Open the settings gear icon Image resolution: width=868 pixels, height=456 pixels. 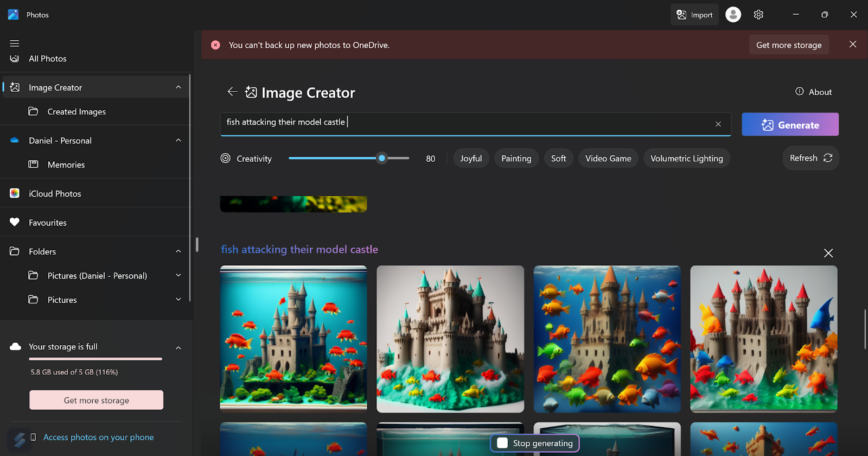pyautogui.click(x=758, y=15)
